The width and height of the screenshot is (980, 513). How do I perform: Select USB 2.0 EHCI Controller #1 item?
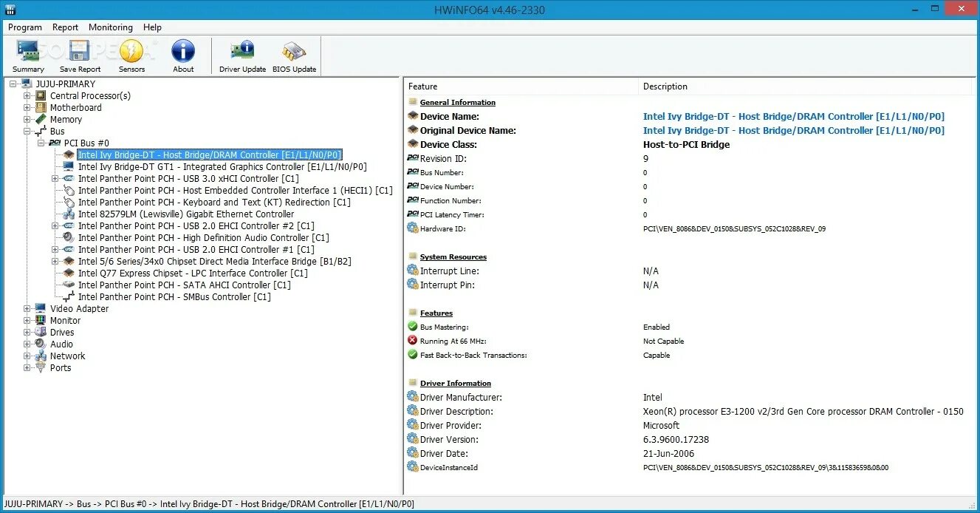tap(196, 249)
